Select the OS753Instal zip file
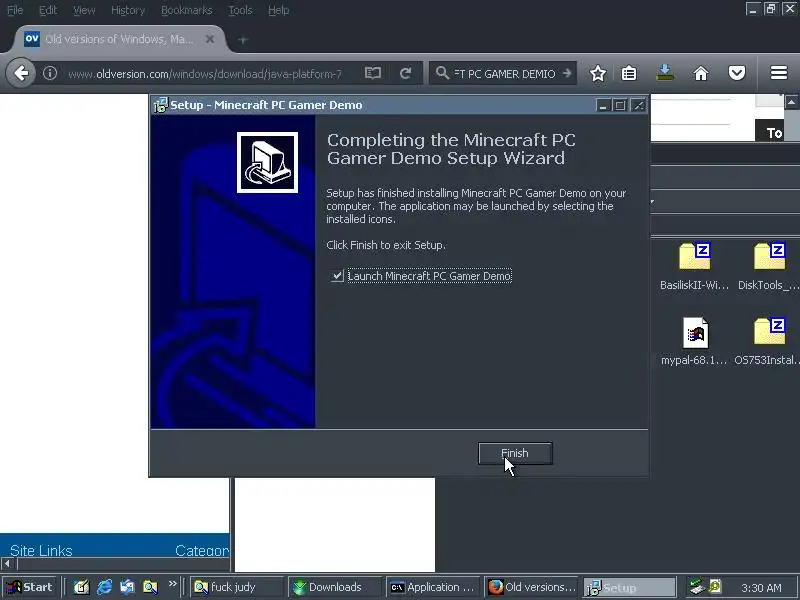800x600 pixels. pos(767,341)
